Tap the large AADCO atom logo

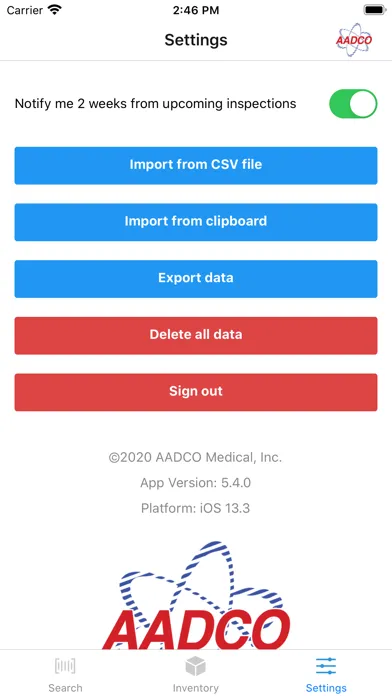coord(196,595)
